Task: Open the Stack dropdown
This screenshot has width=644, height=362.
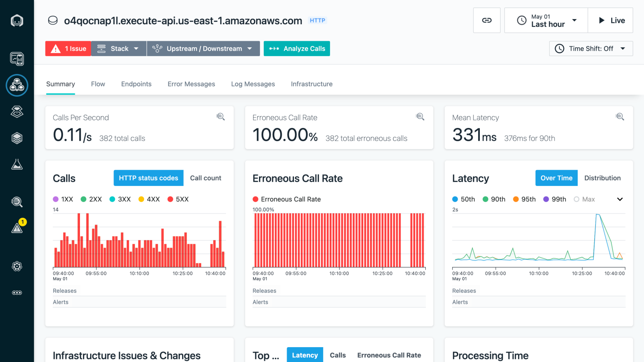Action: click(x=118, y=48)
